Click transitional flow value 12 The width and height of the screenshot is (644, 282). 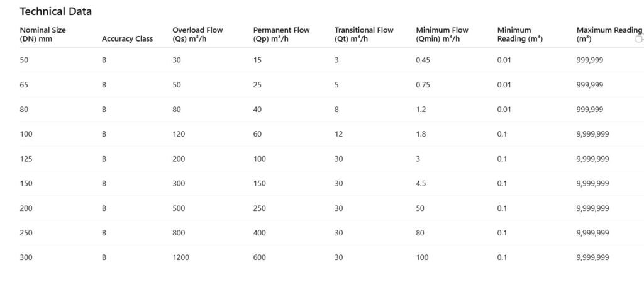tap(338, 134)
